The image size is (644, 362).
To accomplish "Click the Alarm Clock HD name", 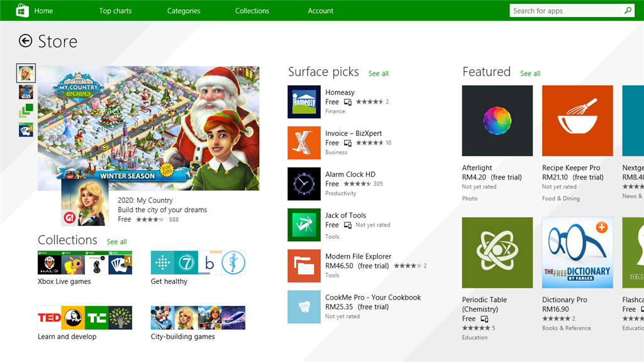I will click(x=350, y=174).
